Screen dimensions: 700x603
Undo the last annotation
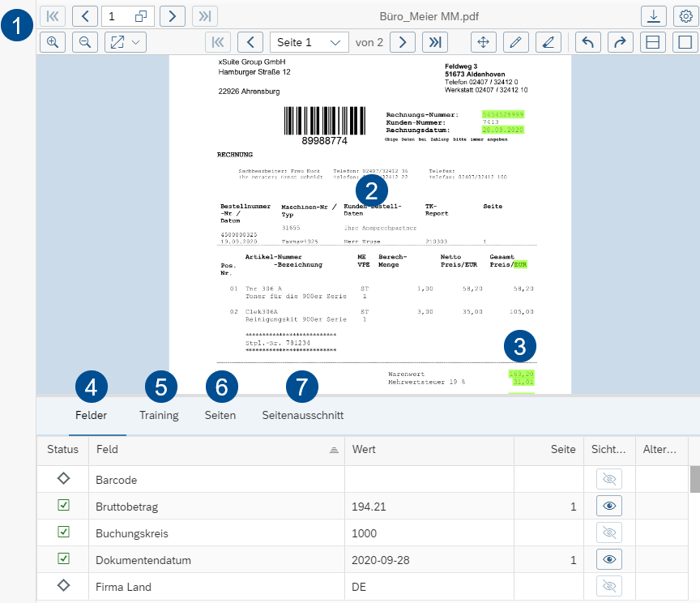(x=588, y=42)
